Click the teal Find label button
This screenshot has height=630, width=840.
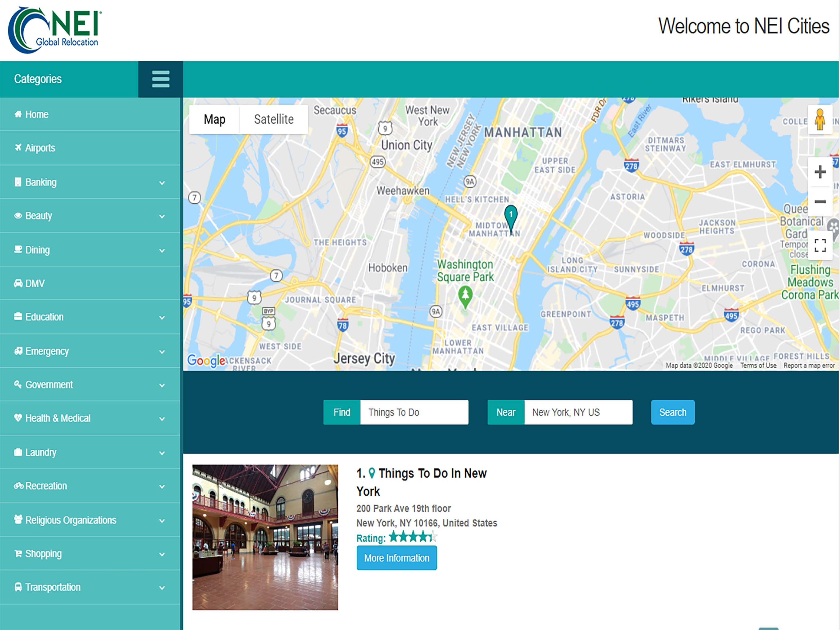[342, 412]
